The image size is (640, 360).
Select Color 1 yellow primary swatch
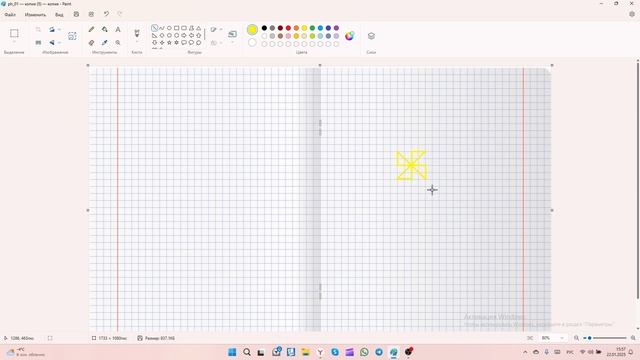coord(252,29)
